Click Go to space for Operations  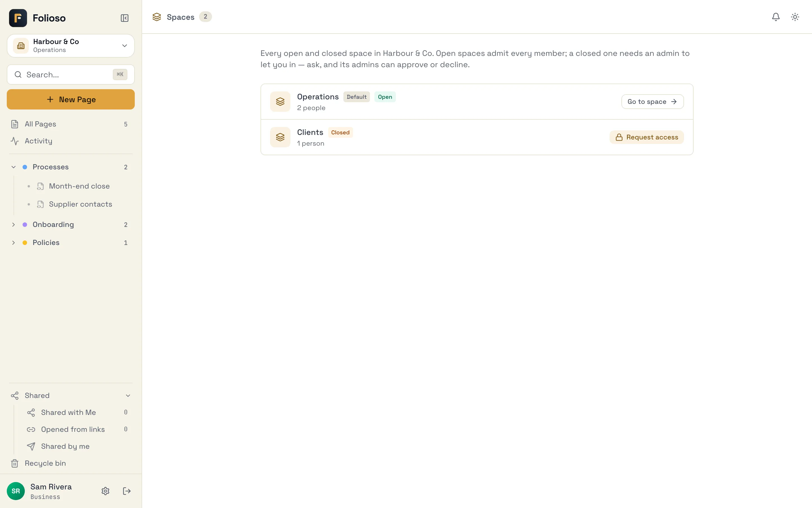(652, 102)
